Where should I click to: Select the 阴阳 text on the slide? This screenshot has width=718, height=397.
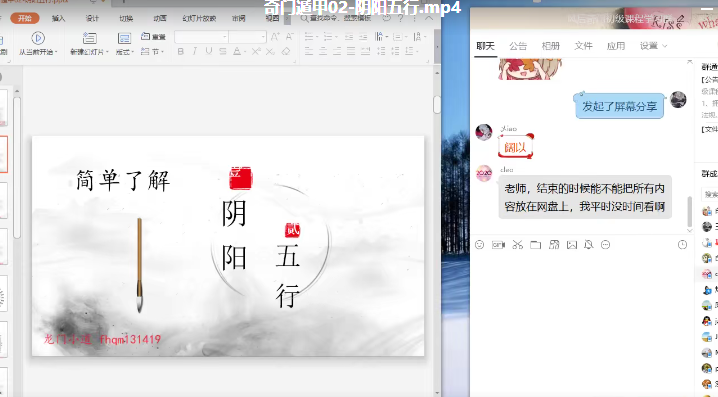click(x=234, y=235)
